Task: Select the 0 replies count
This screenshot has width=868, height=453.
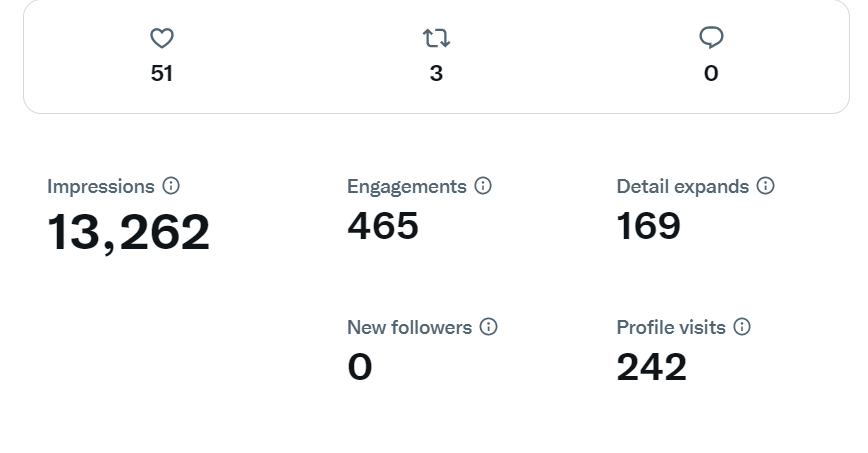Action: click(x=711, y=73)
